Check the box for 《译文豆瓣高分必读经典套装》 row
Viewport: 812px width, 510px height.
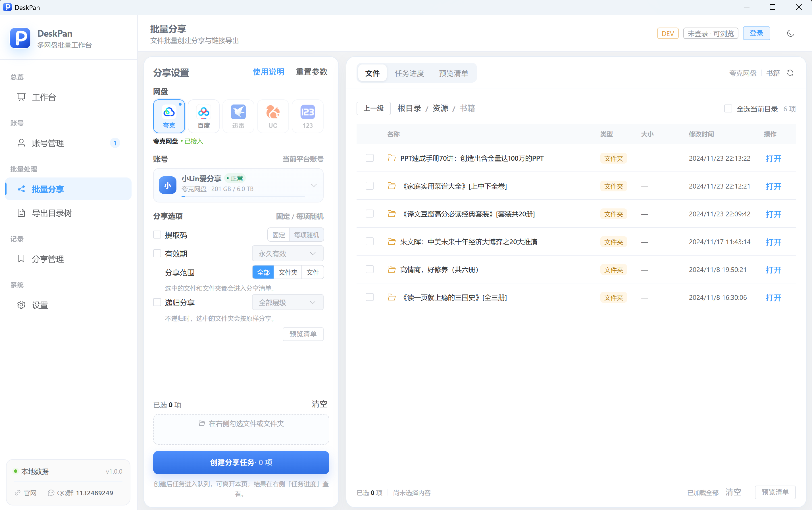[370, 214]
